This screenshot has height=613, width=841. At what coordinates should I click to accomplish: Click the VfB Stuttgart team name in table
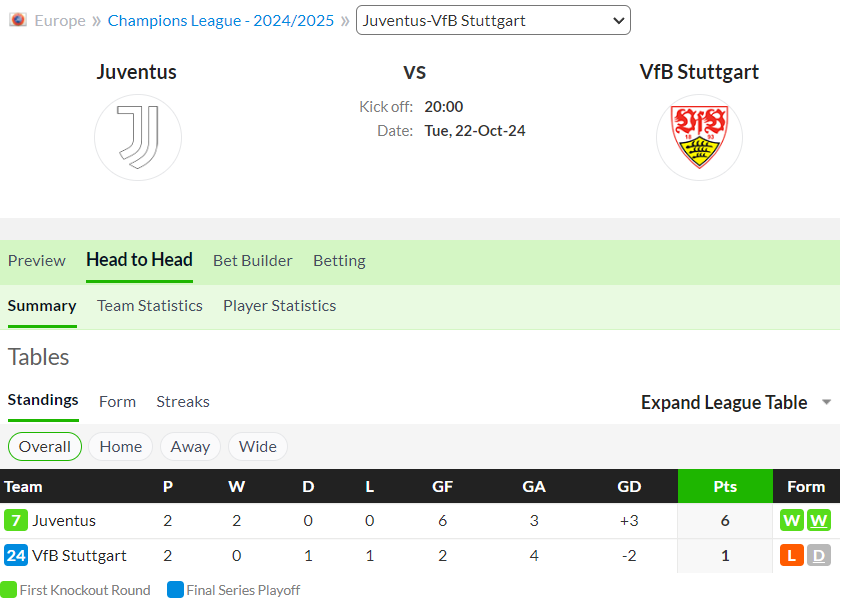pos(79,555)
